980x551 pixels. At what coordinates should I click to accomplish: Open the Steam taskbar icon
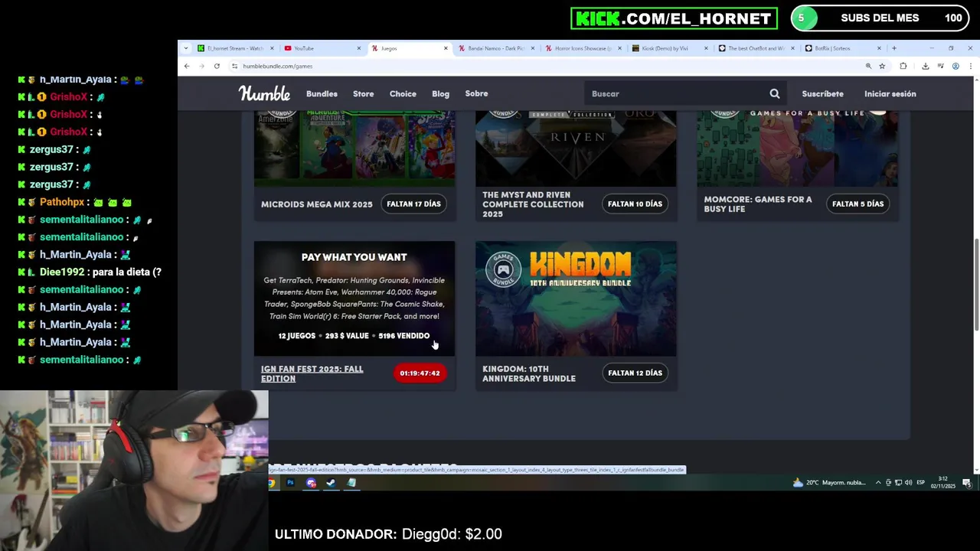(331, 483)
